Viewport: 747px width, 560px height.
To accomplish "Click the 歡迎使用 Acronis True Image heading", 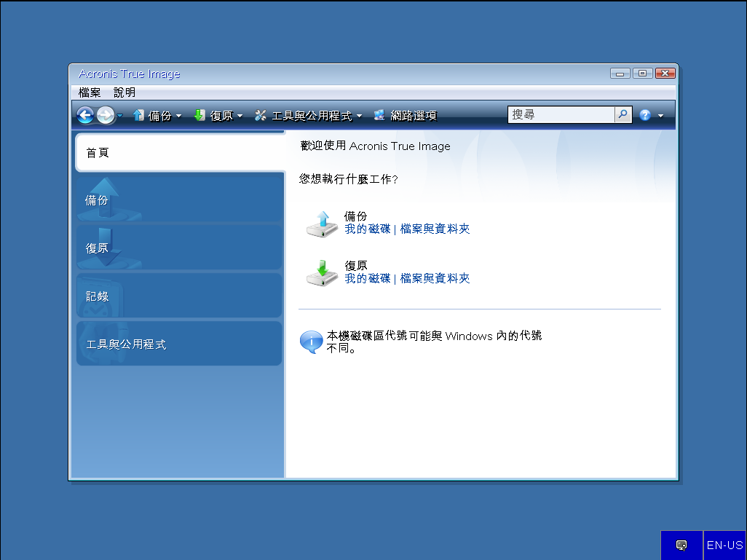I will coord(376,146).
